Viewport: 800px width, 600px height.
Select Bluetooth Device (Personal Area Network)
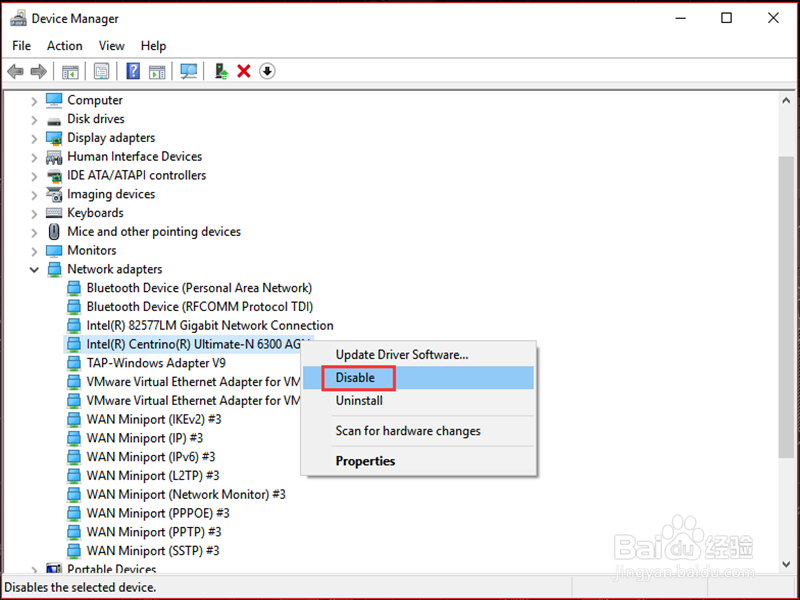[x=199, y=288]
